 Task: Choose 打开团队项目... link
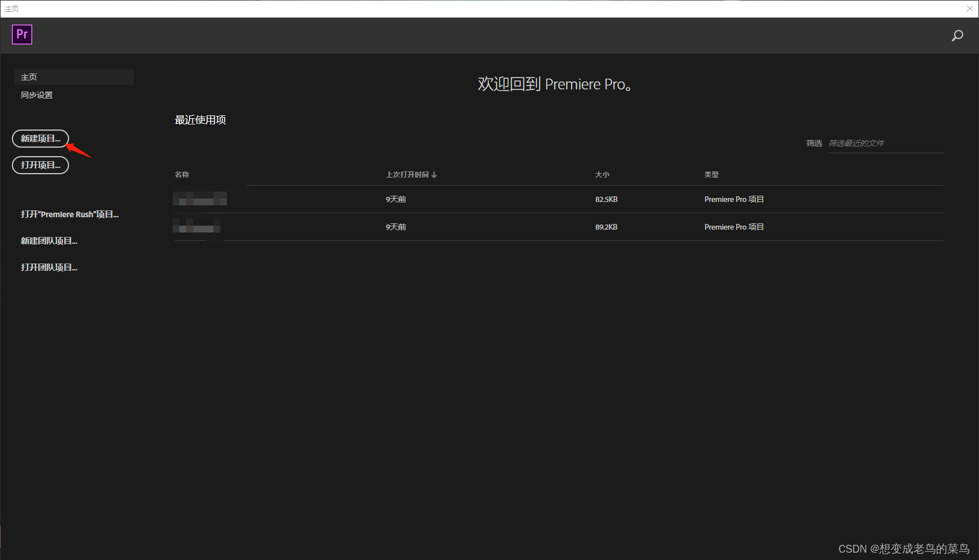49,268
